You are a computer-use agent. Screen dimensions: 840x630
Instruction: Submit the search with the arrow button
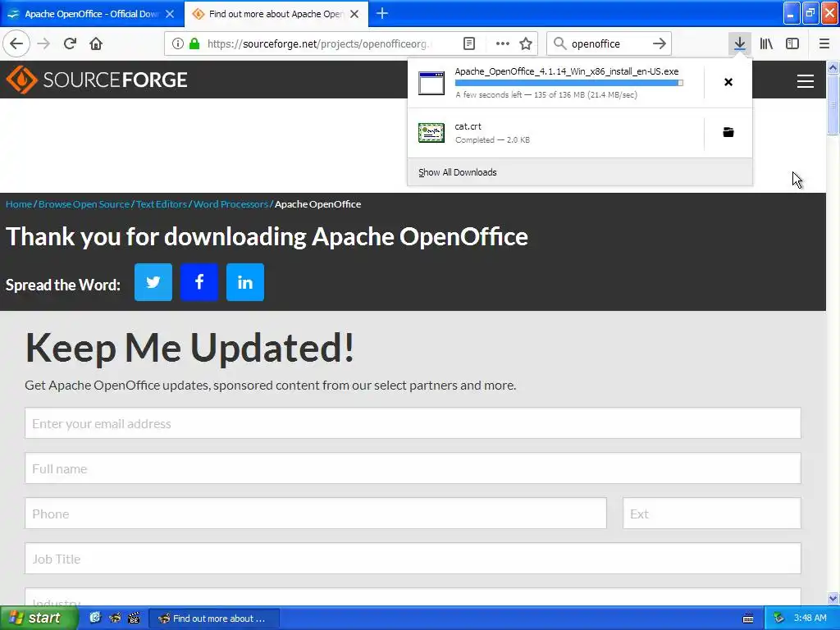click(660, 43)
